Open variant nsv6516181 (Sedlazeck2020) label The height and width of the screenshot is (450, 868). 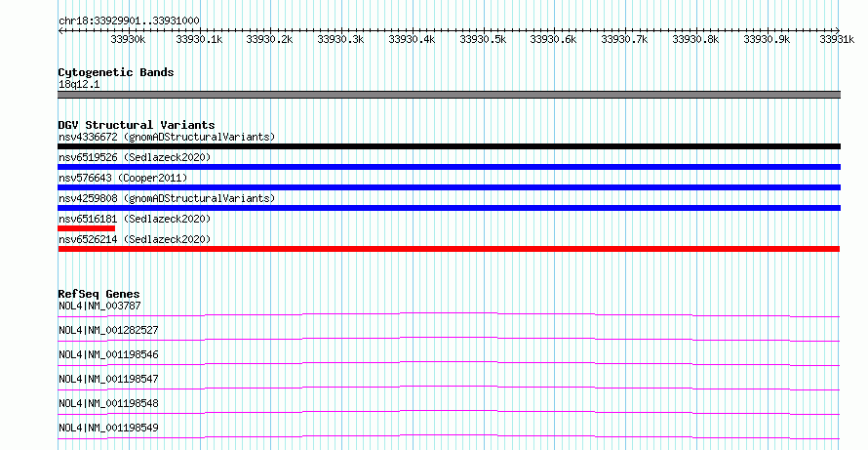[135, 219]
